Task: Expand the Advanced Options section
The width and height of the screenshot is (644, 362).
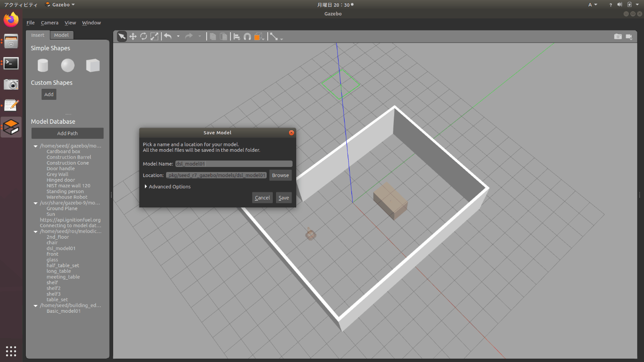Action: click(x=167, y=187)
